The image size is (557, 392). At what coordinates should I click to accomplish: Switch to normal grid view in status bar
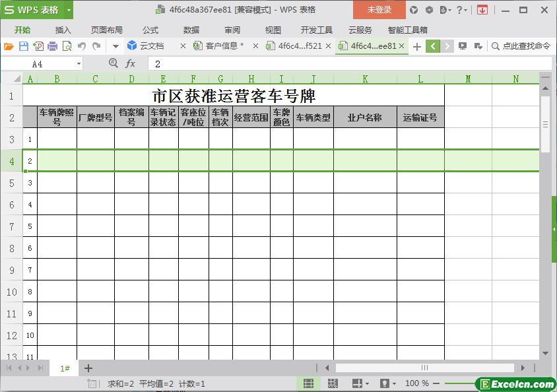coord(308,383)
